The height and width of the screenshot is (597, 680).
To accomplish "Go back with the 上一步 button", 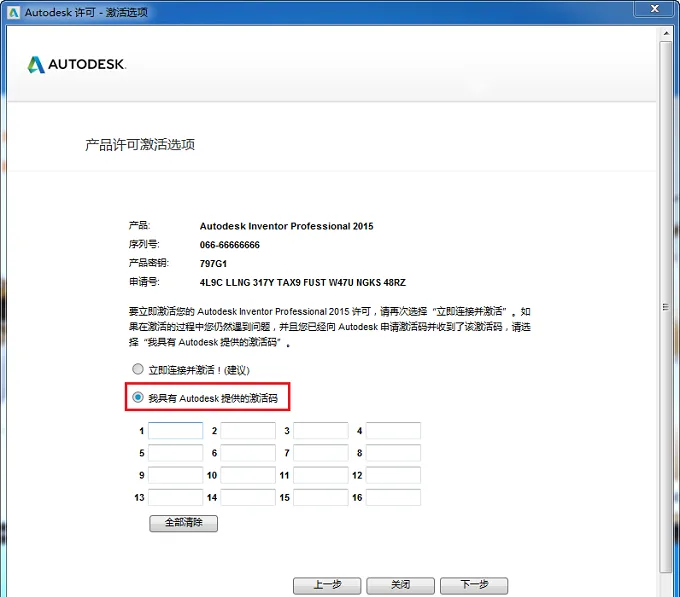I will pos(327,585).
